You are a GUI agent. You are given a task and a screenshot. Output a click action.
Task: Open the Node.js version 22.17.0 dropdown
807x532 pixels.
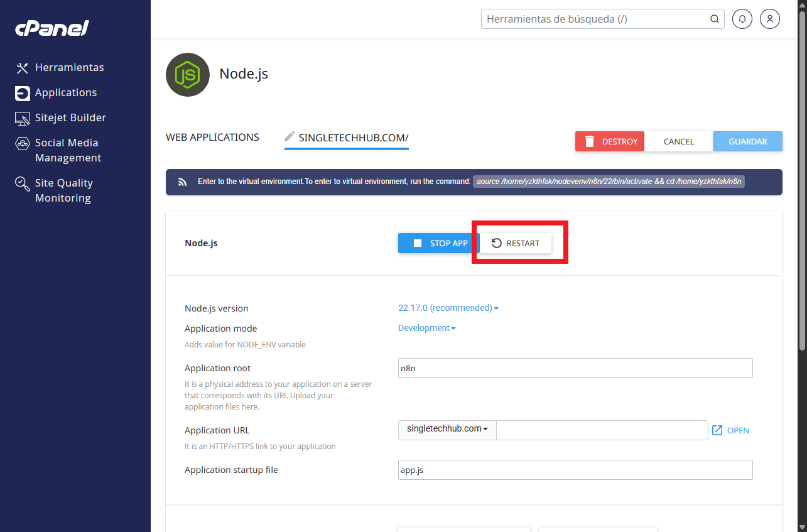pyautogui.click(x=448, y=308)
